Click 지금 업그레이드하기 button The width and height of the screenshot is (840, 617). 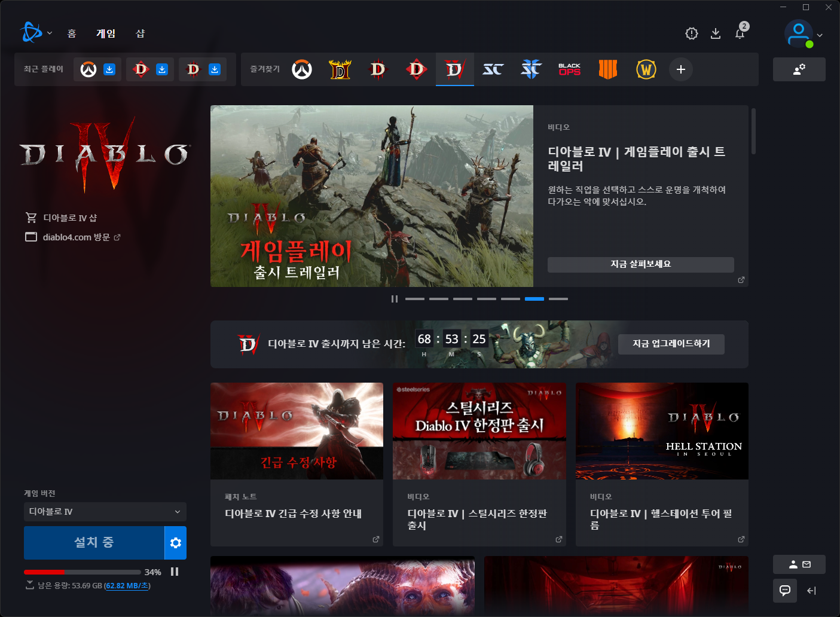(671, 344)
